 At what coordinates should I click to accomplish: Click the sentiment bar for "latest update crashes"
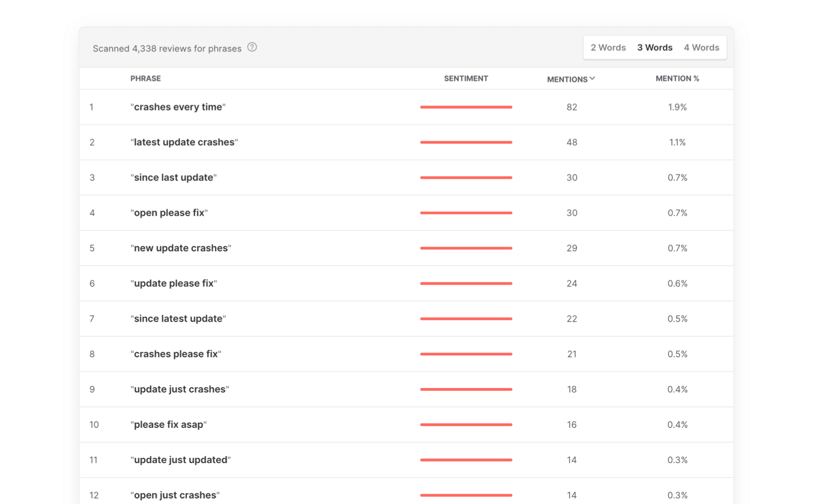click(x=466, y=142)
